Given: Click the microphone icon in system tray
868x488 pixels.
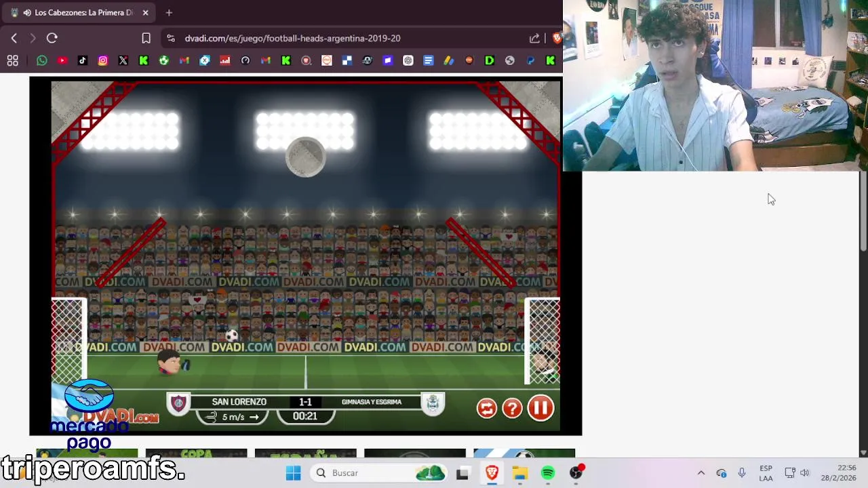Looking at the screenshot, I should 742,473.
